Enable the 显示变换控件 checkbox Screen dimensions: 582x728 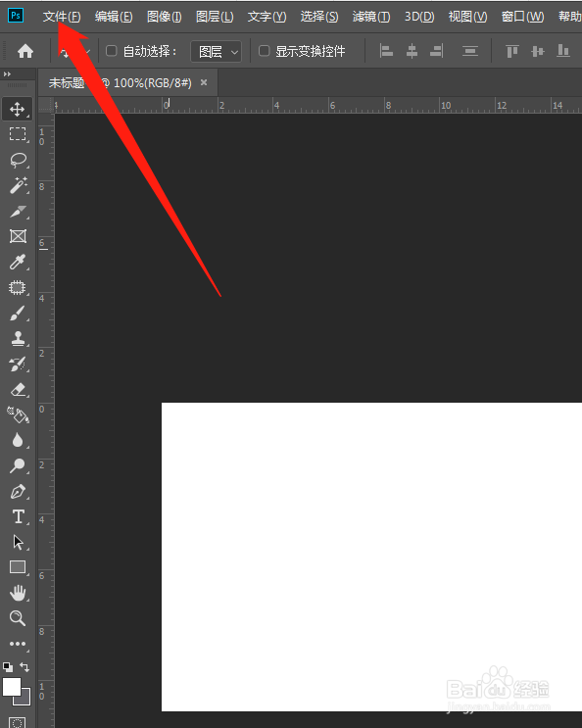point(264,51)
